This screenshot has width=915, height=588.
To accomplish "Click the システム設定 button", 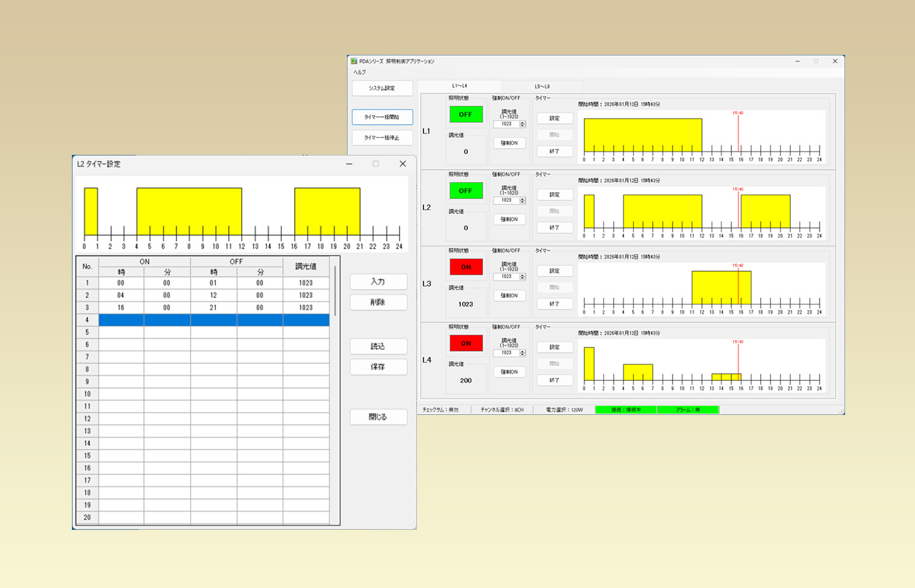I will [x=382, y=88].
